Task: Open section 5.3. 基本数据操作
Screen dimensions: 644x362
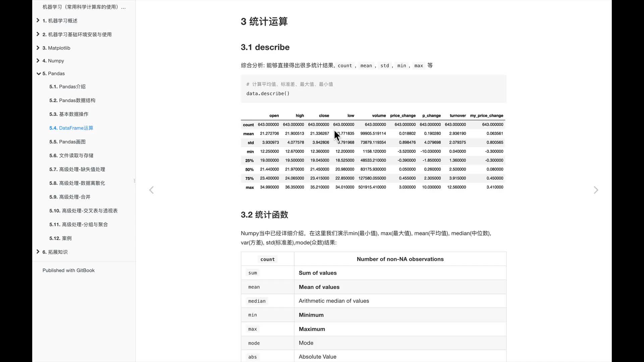Action: tap(69, 114)
